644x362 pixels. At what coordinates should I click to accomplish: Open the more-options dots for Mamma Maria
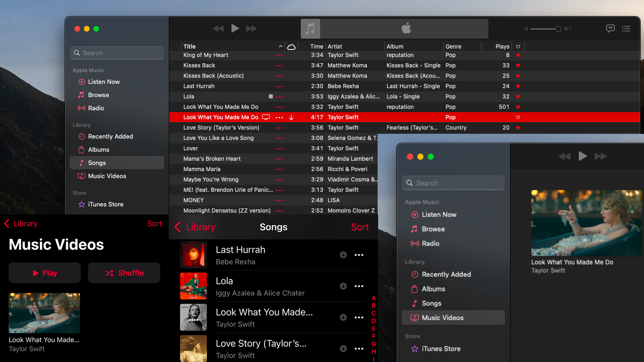pos(280,169)
